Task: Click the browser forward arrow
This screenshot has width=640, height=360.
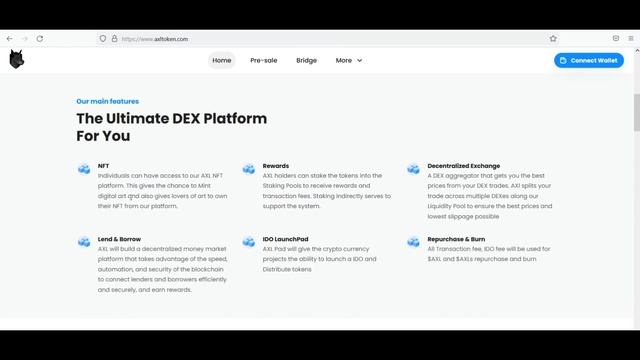Action: (x=24, y=39)
